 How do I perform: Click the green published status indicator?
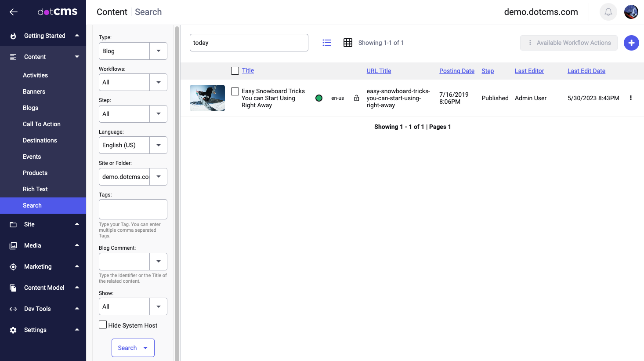pos(319,98)
